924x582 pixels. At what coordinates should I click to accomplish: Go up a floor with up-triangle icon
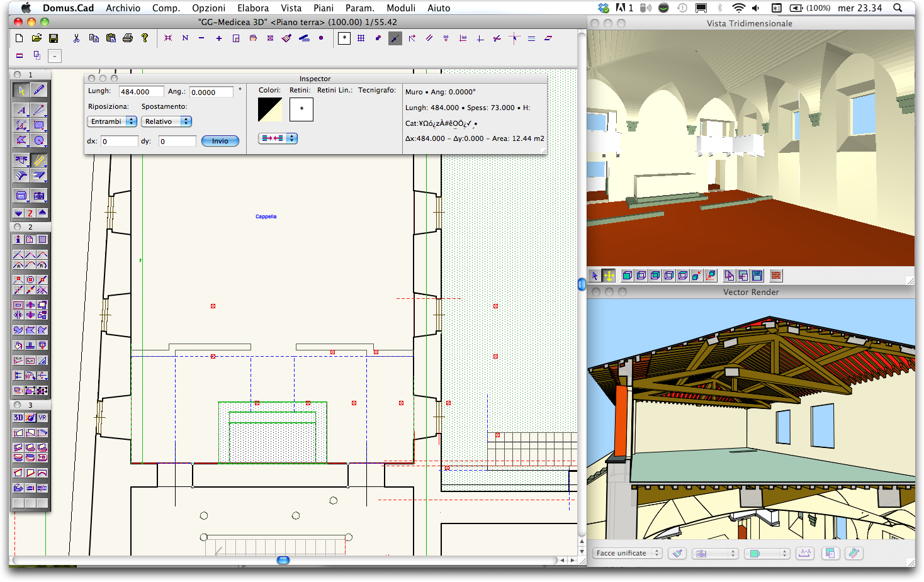pos(42,213)
